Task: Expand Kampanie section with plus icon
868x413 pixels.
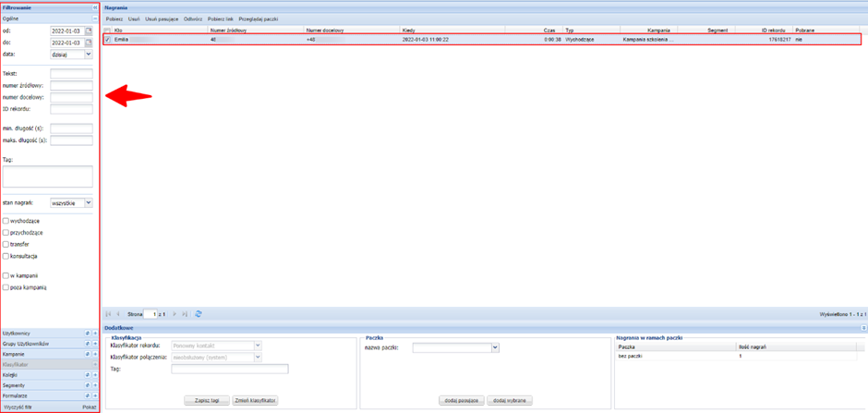Action: [x=95, y=354]
